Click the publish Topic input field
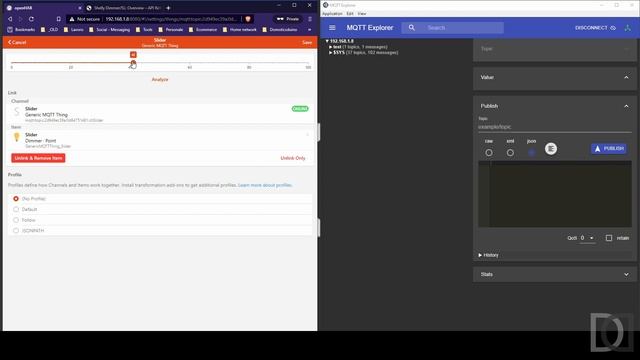Viewport: 640px width, 360px height. click(555, 127)
